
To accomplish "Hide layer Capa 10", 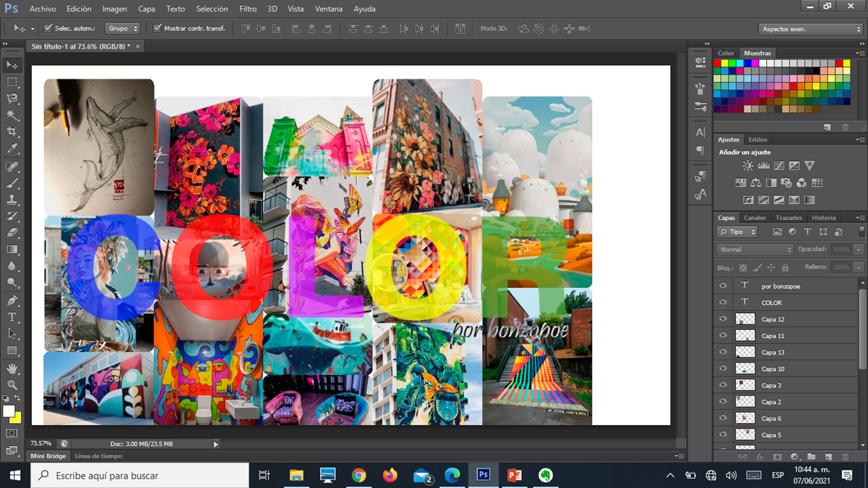I will (723, 369).
